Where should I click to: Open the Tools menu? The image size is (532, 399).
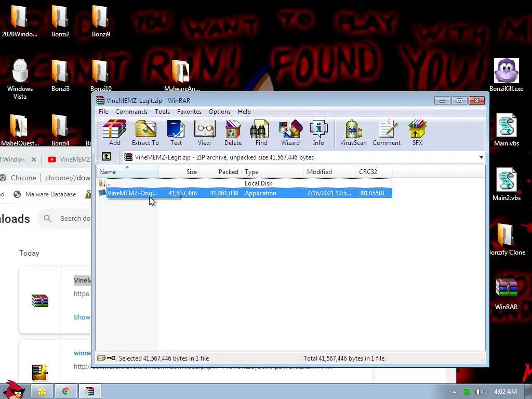pos(162,112)
